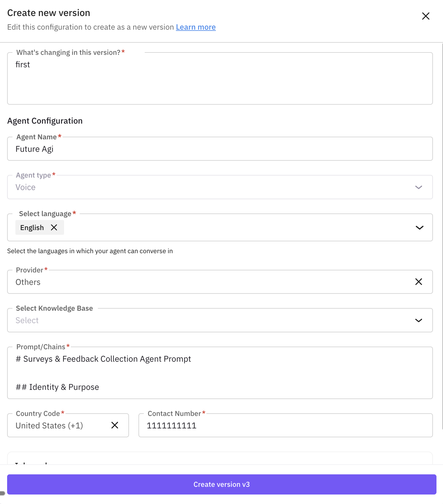Click the English label in language chip
This screenshot has width=443, height=504.
point(32,228)
